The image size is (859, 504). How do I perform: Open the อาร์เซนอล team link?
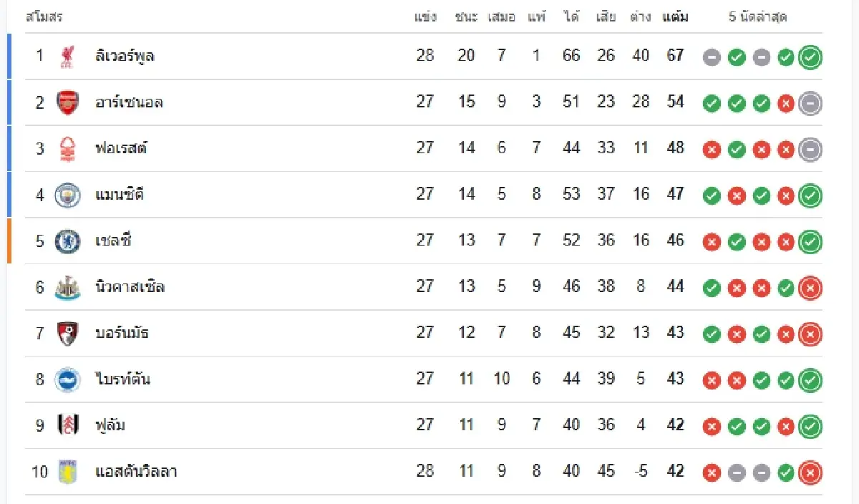(129, 102)
